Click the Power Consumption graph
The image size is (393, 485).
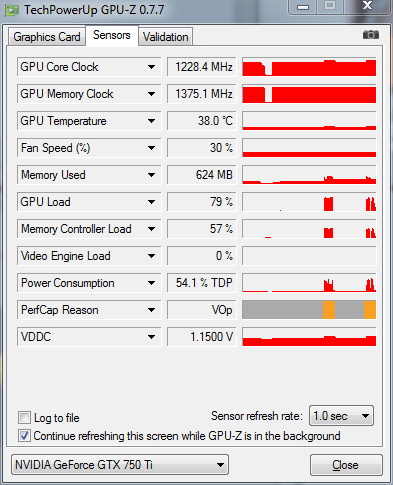pos(309,283)
